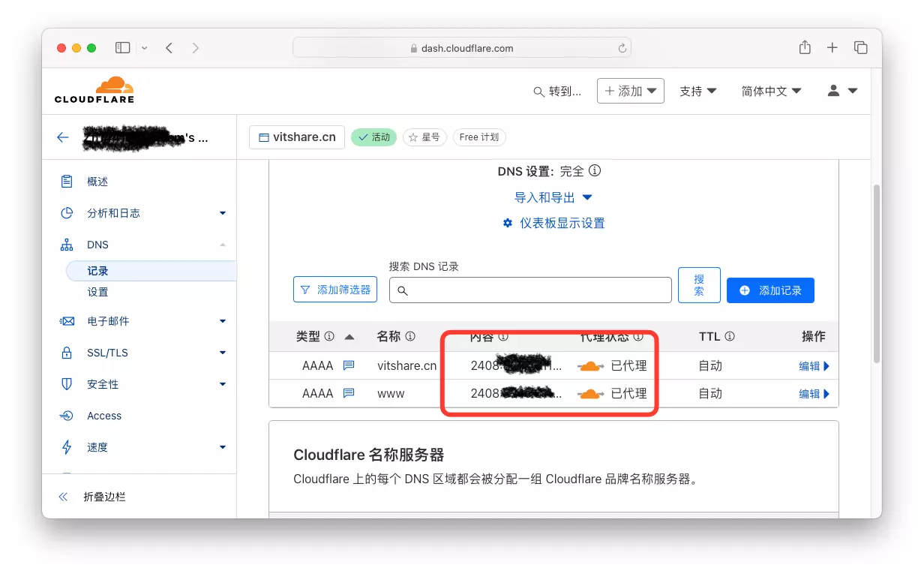
Task: Open comment icon in vitshare.cn row
Action: point(349,365)
